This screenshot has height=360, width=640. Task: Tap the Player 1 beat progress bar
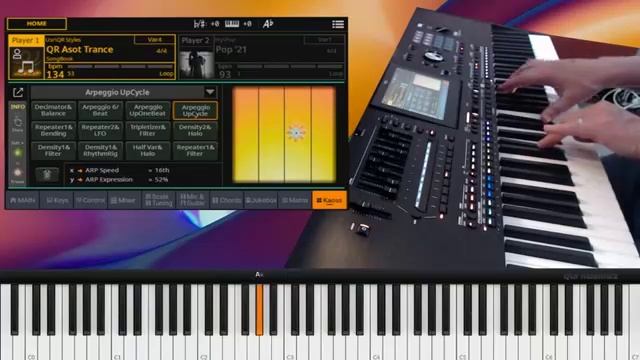pos(120,66)
